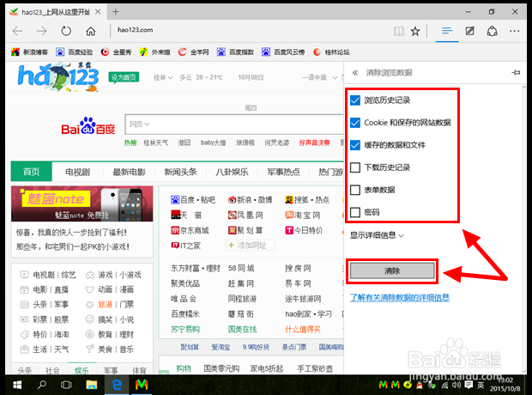The height and width of the screenshot is (395, 532).
Task: Click the 清除 button
Action: click(392, 270)
